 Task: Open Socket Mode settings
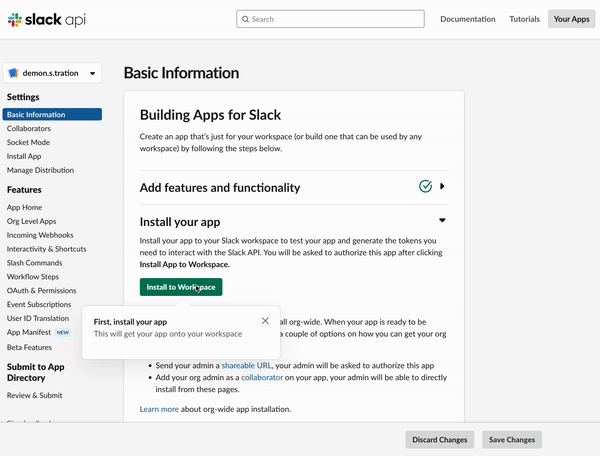point(27,143)
